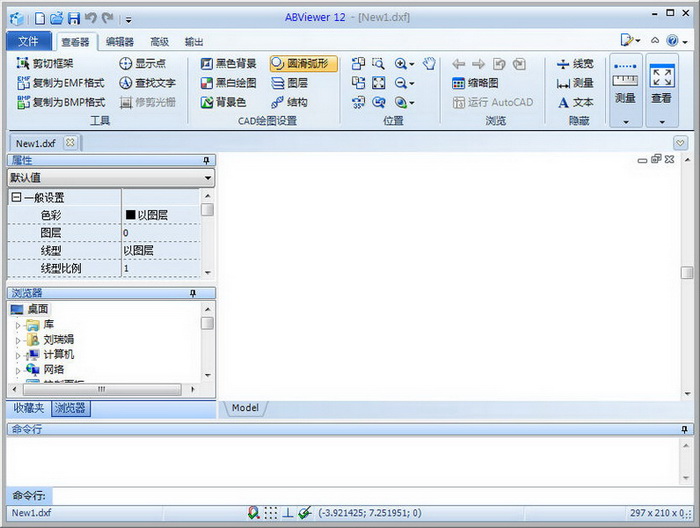
Task: Click the 命令行 command input field
Action: click(x=373, y=495)
